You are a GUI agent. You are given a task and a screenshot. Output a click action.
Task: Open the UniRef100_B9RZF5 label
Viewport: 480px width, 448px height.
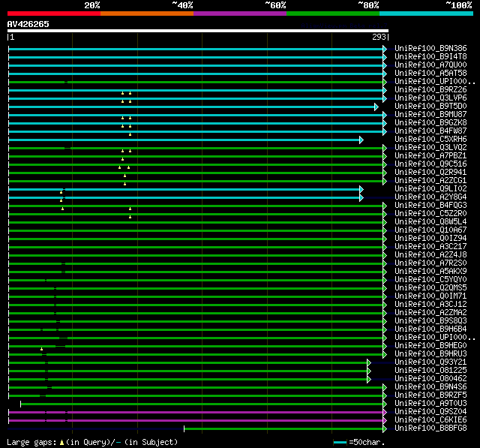(430, 395)
